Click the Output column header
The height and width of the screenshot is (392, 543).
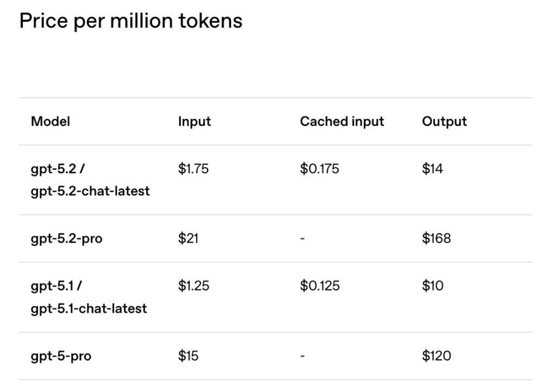pos(444,121)
